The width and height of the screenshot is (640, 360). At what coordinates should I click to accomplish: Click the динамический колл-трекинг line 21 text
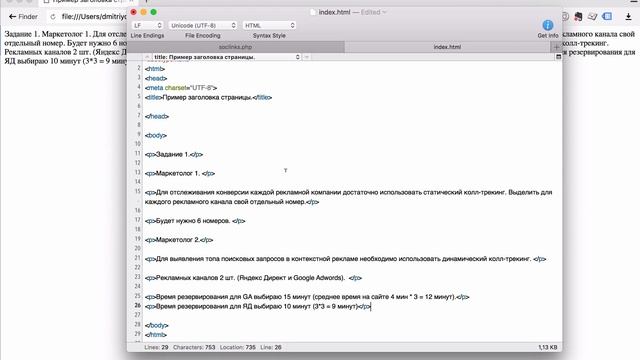345,259
